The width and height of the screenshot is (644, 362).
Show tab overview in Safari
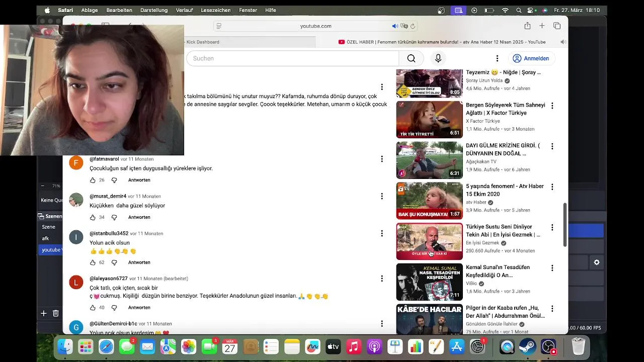557,26
